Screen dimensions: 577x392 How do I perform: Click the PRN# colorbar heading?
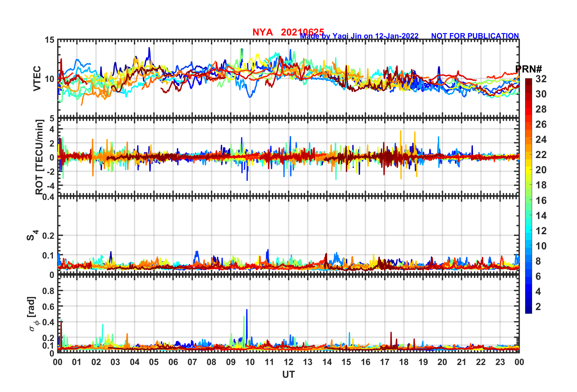tap(529, 69)
